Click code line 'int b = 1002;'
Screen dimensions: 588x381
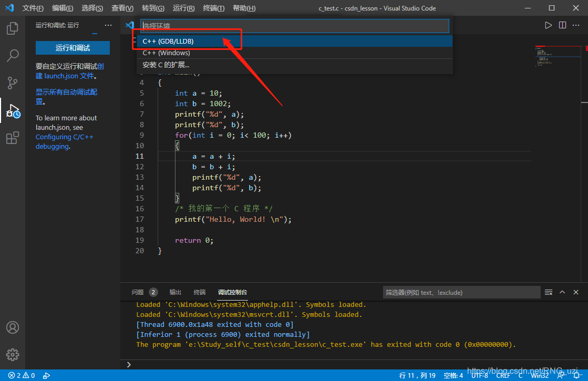pos(202,104)
